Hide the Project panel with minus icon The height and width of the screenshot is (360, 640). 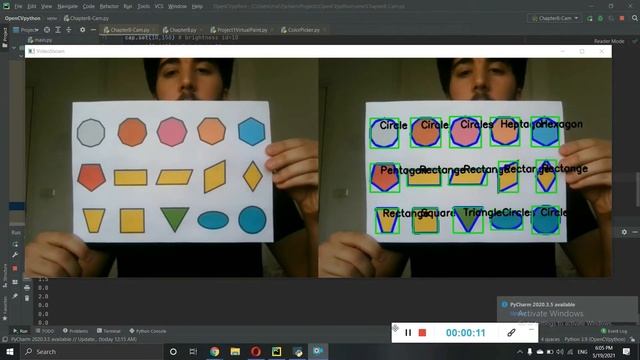click(x=93, y=30)
